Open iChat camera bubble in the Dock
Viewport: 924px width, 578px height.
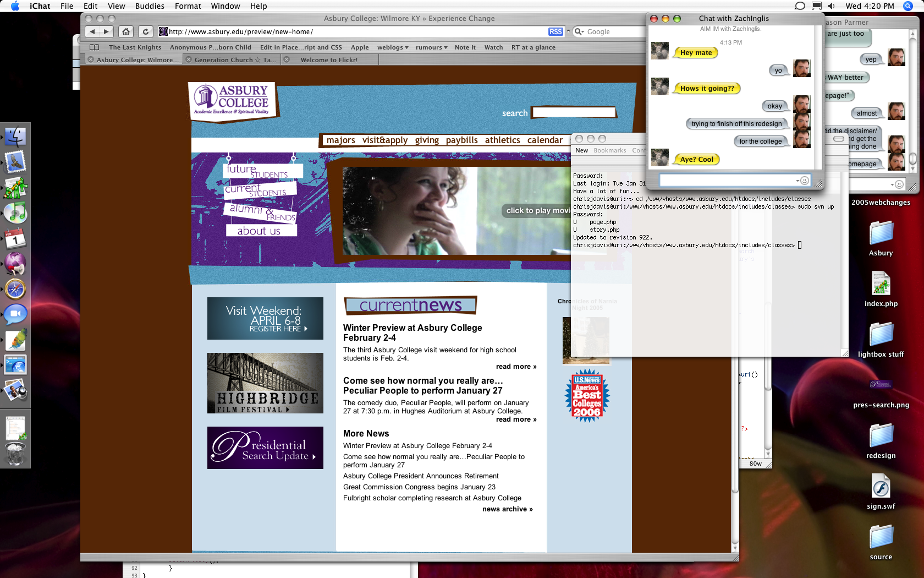click(15, 314)
